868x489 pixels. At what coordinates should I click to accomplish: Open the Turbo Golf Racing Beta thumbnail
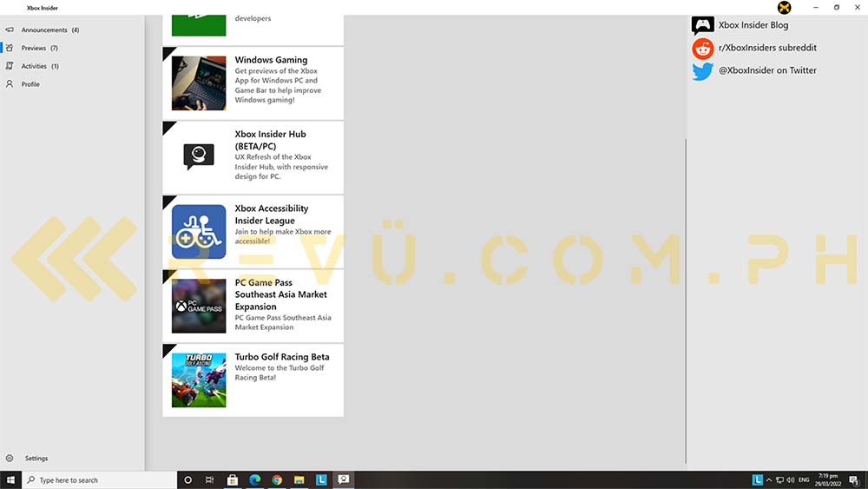(x=199, y=380)
